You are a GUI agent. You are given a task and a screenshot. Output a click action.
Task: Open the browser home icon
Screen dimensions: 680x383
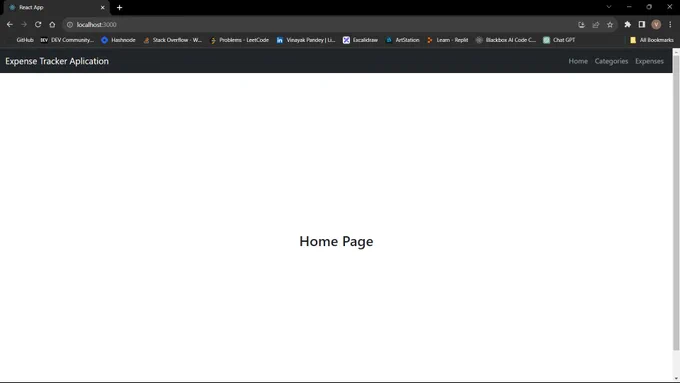tap(52, 25)
